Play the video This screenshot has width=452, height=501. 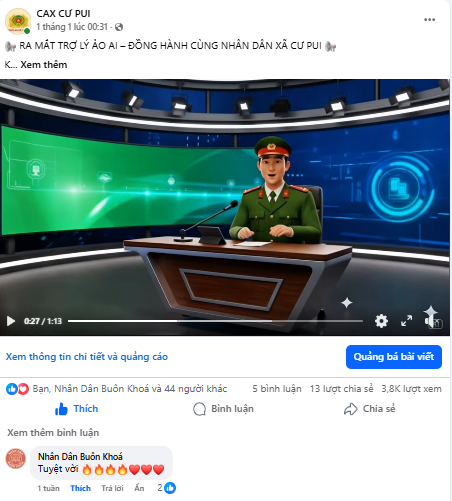pos(11,321)
